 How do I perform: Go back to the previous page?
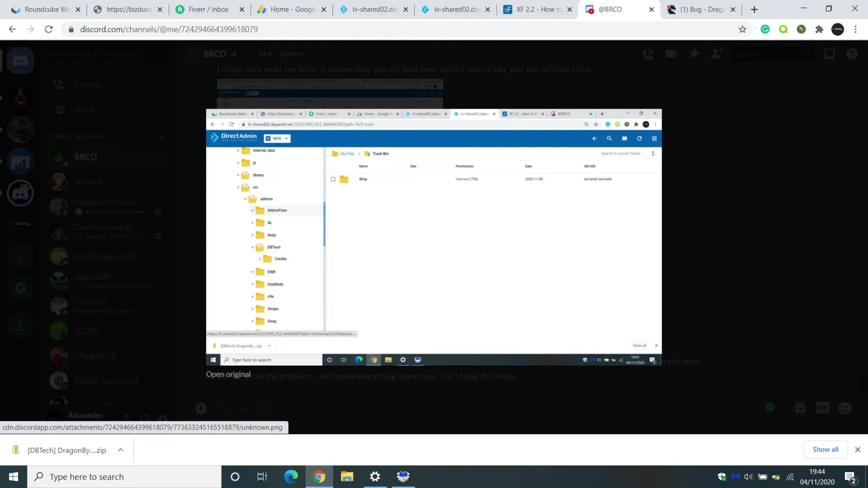click(x=12, y=29)
